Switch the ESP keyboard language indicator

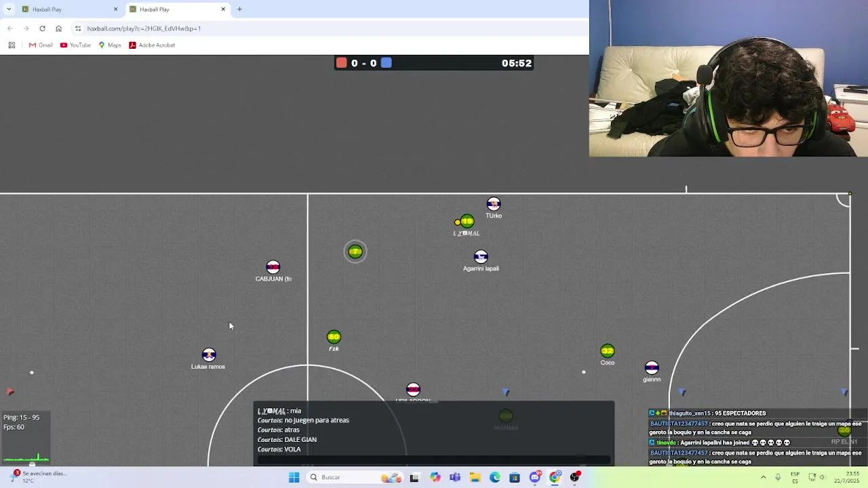click(x=795, y=477)
